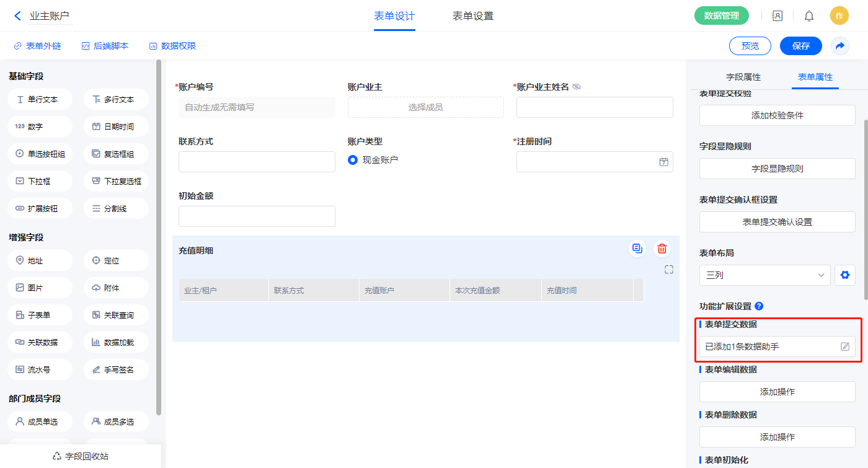Open the 表单布局 gear settings
The image size is (868, 468).
click(844, 275)
